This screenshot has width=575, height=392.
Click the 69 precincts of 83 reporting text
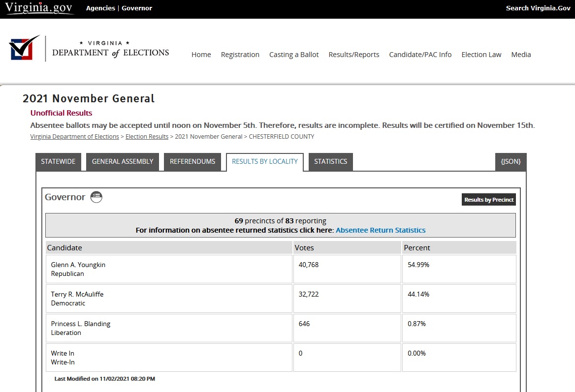(x=280, y=221)
